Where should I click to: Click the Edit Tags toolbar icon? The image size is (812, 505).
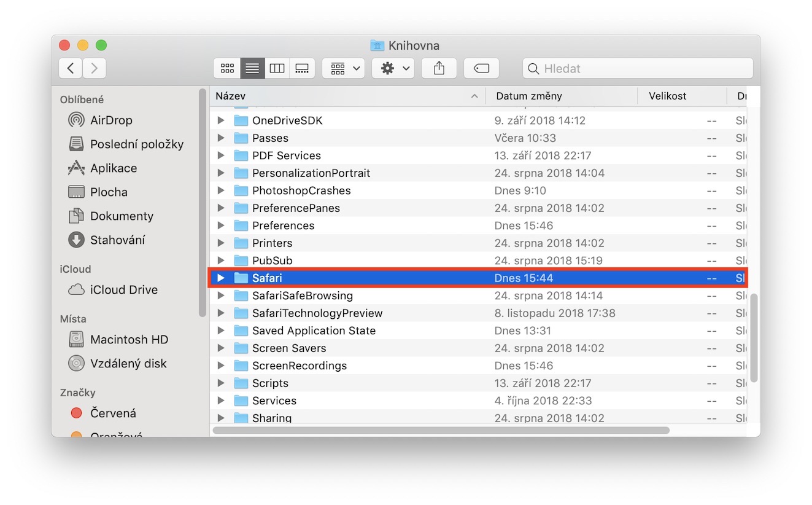[481, 68]
